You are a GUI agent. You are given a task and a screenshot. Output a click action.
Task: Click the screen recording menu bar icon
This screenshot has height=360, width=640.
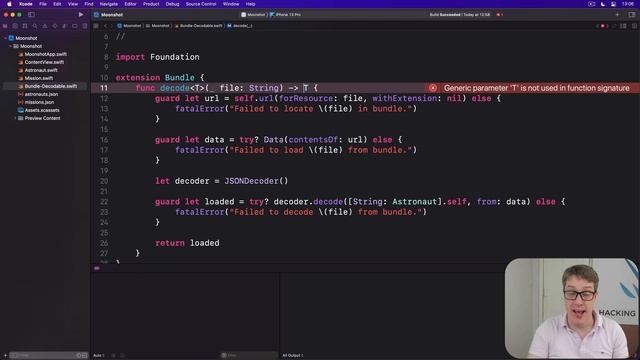tap(591, 4)
